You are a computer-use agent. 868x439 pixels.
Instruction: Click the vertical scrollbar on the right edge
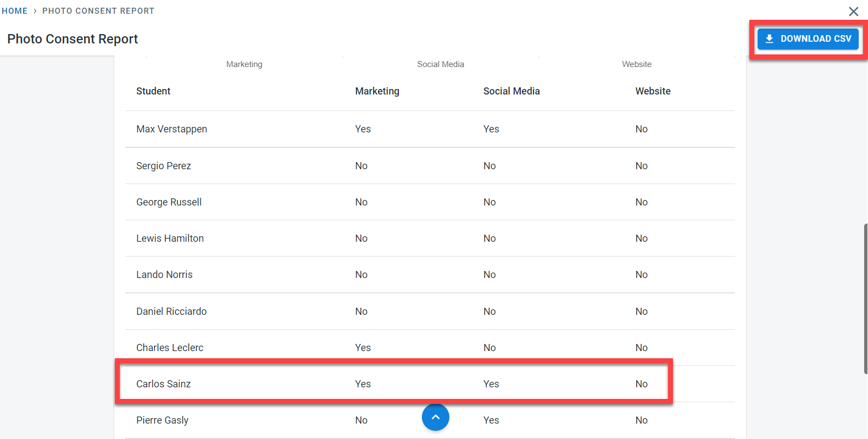pos(865,298)
